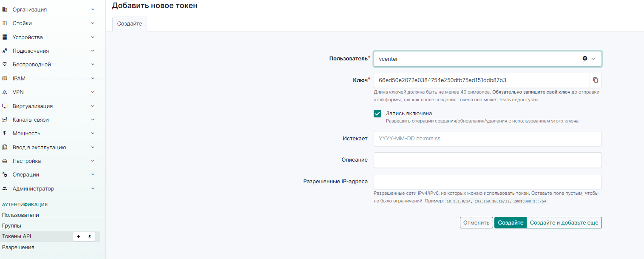This screenshot has height=259, width=644.
Task: Click the copy key icon beside the token field
Action: pos(596,80)
